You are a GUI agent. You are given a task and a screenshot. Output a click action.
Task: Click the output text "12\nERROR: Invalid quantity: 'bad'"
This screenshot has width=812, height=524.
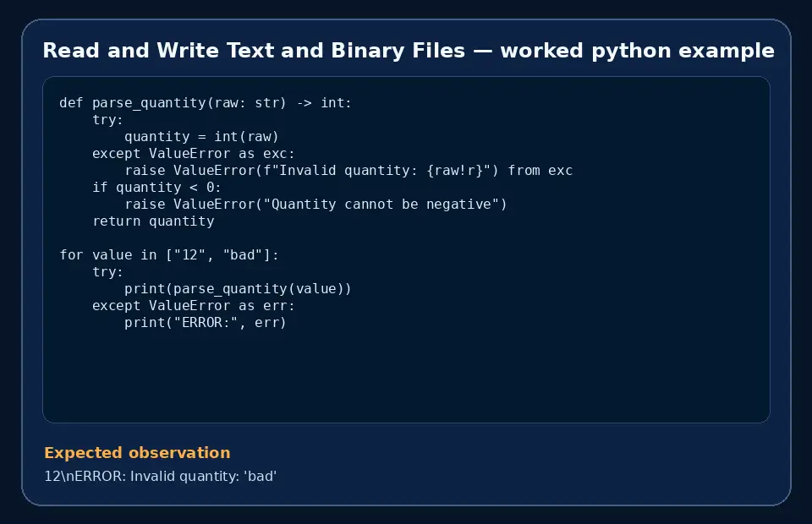coord(161,476)
